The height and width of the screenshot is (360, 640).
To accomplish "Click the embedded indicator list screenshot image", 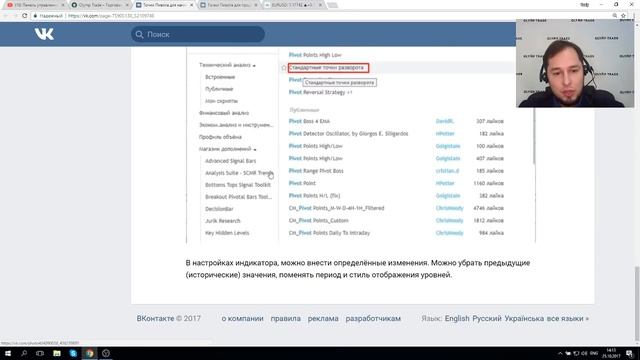I will [x=361, y=145].
